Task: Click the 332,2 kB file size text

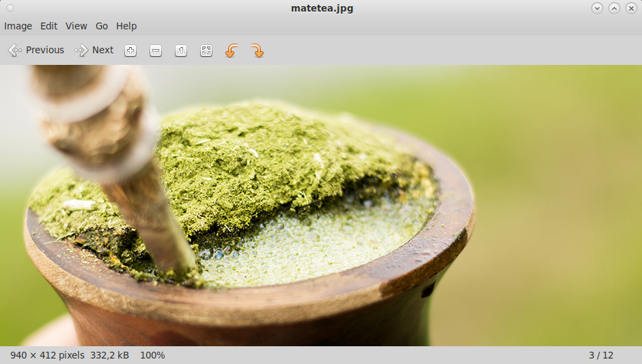Action: click(110, 355)
